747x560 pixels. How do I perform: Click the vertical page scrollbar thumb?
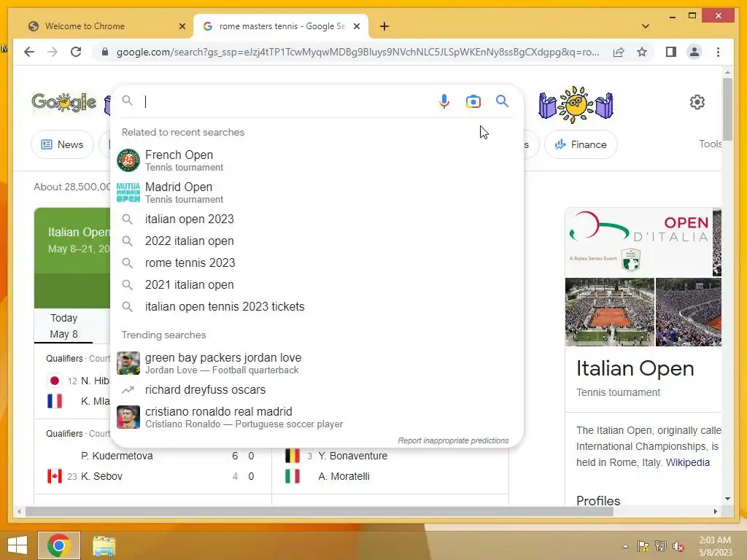coord(727,109)
